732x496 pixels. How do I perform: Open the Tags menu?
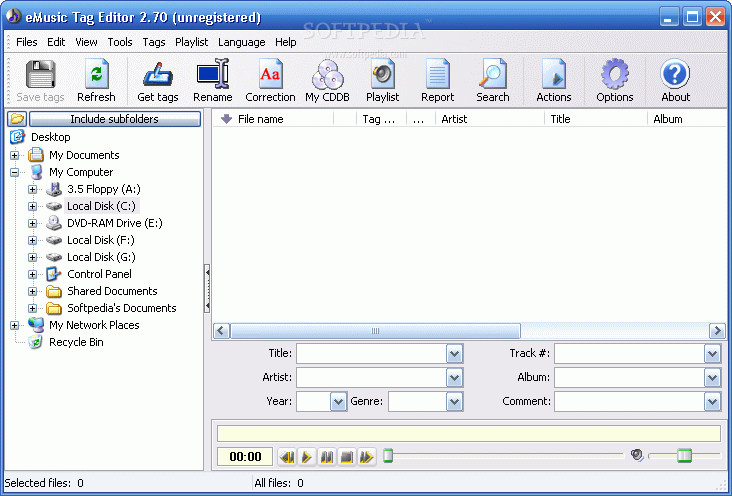(x=154, y=42)
